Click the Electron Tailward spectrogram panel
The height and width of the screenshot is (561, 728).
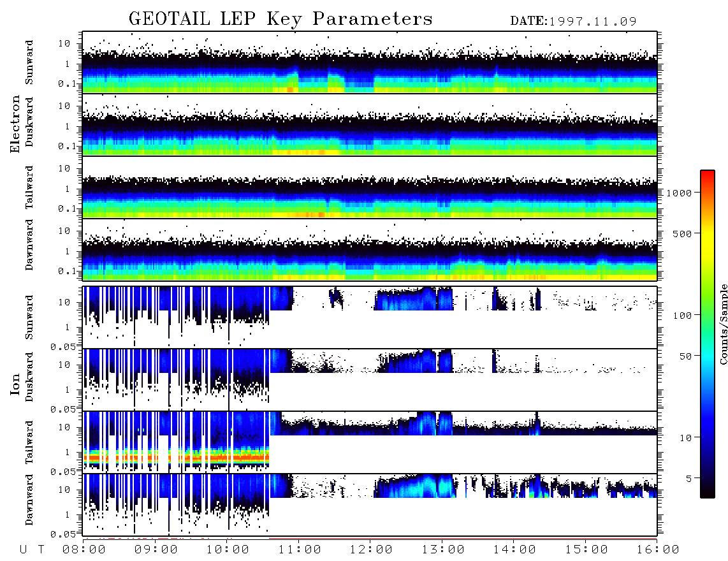pyautogui.click(x=370, y=187)
